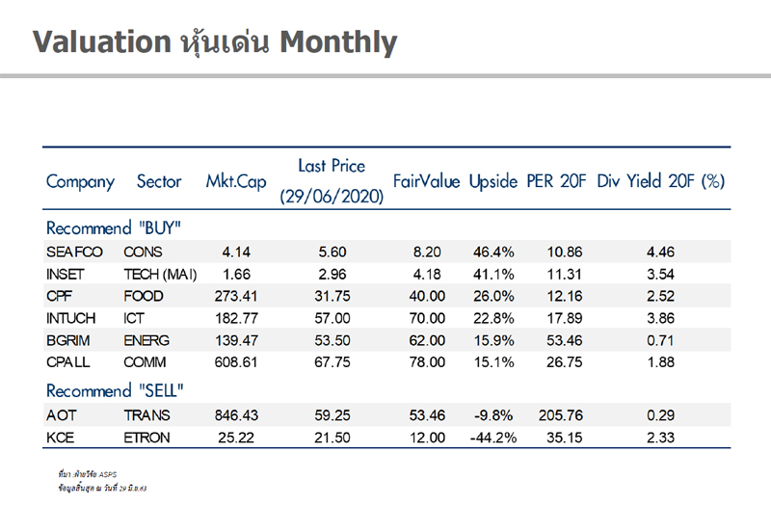Select the Upside column header
The image size is (771, 532).
(493, 182)
